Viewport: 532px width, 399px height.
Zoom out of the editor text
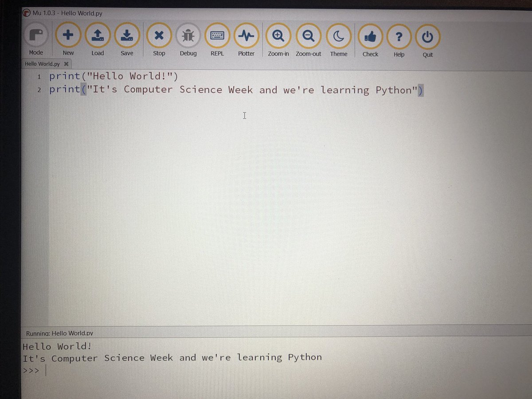pyautogui.click(x=308, y=34)
